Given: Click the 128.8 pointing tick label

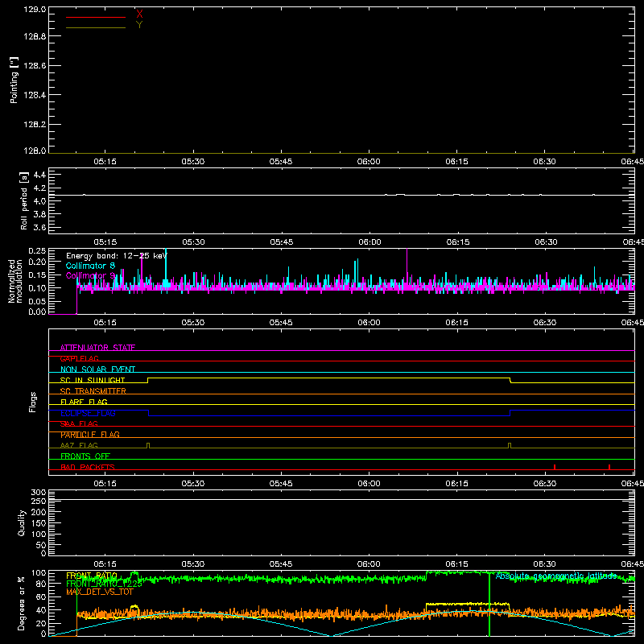Looking at the screenshot, I should pyautogui.click(x=35, y=36).
